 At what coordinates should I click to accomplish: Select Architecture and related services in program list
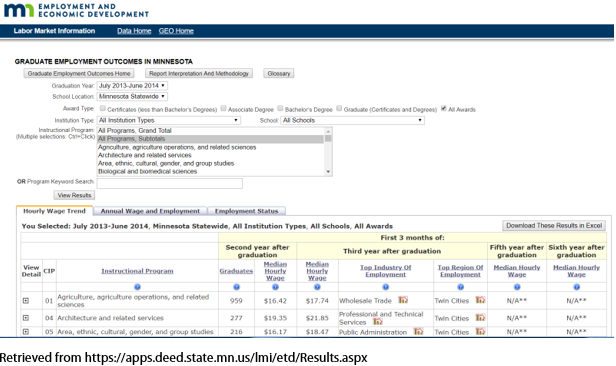coord(211,155)
